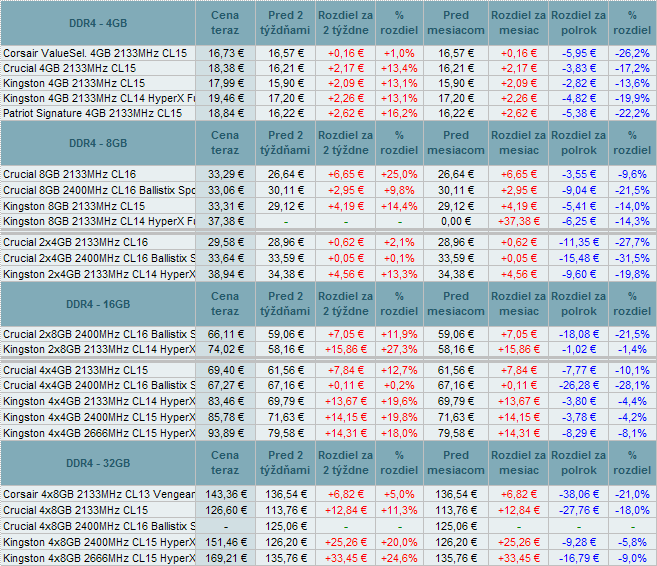The height and width of the screenshot is (566, 657).
Task: Click the 0,00 € month-ago price cell
Action: (456, 221)
